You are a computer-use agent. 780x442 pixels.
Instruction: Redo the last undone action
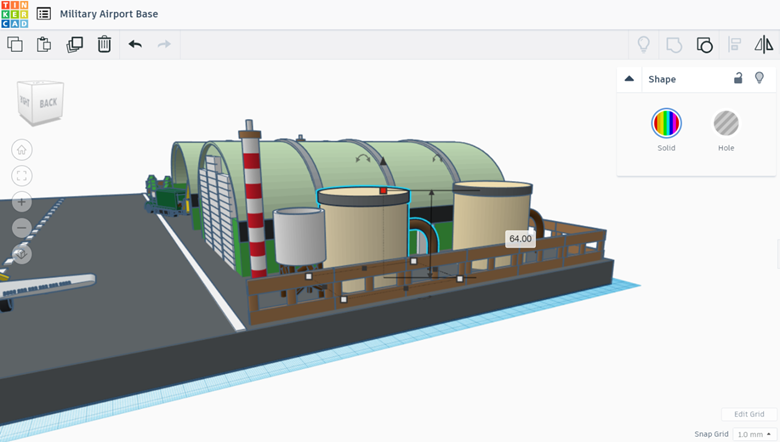[x=164, y=44]
